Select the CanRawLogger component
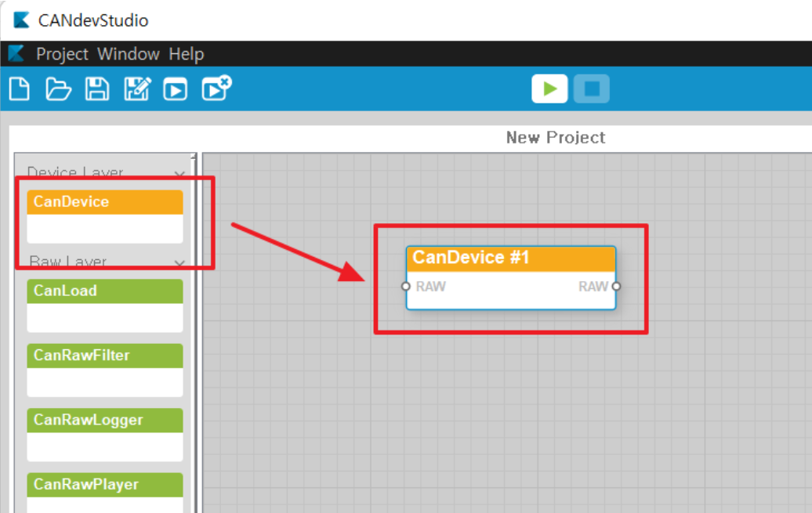The width and height of the screenshot is (812, 513). click(105, 421)
